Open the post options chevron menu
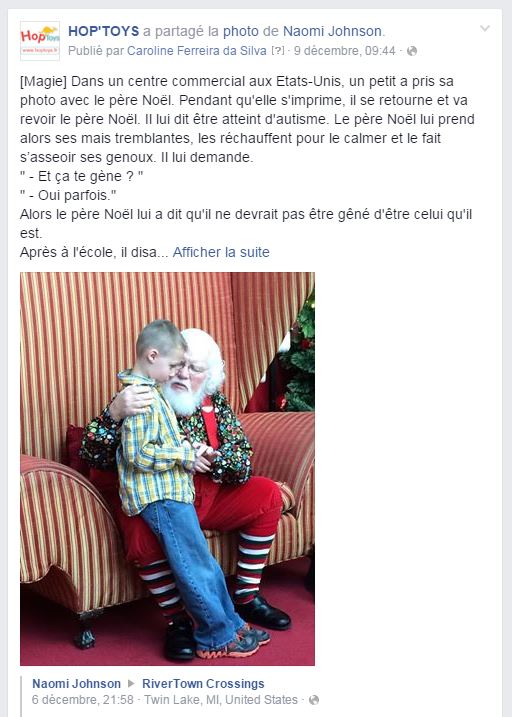512x717 pixels. click(485, 29)
